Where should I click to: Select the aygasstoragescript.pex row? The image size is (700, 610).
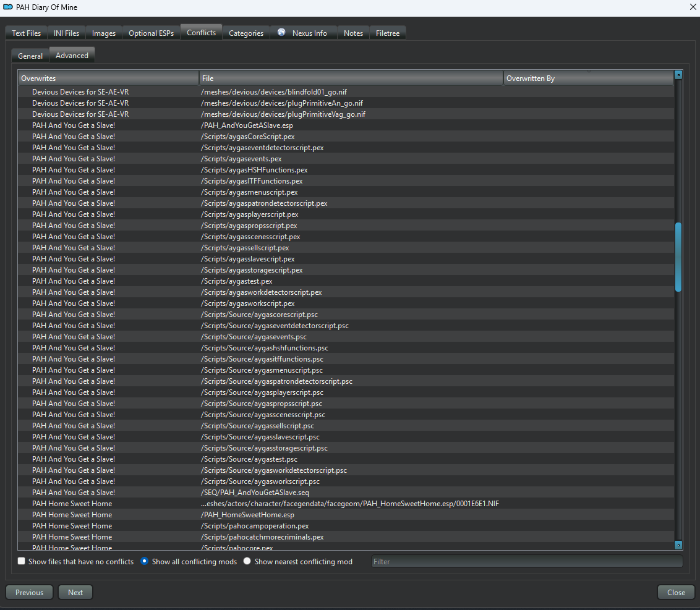coord(346,270)
